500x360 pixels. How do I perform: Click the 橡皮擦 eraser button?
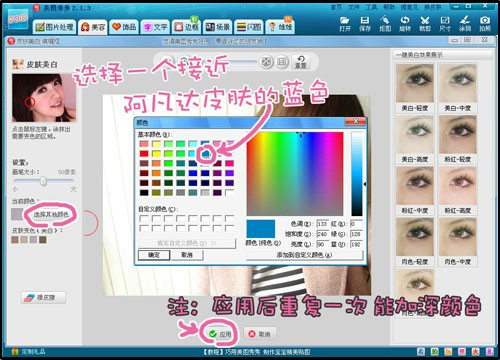pos(44,297)
